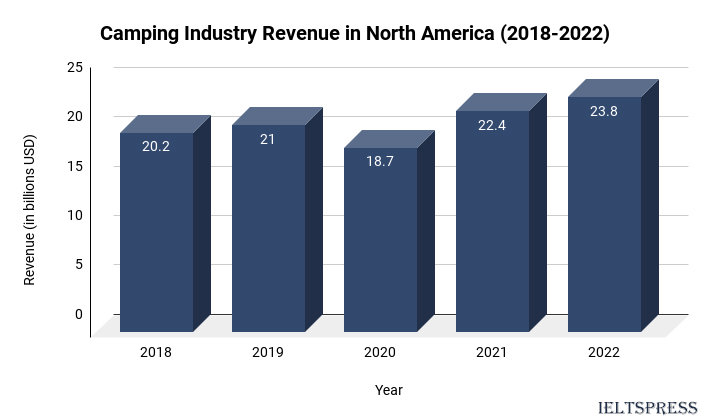709x420 pixels.
Task: Click the 21 value label for 2019
Action: coord(268,139)
